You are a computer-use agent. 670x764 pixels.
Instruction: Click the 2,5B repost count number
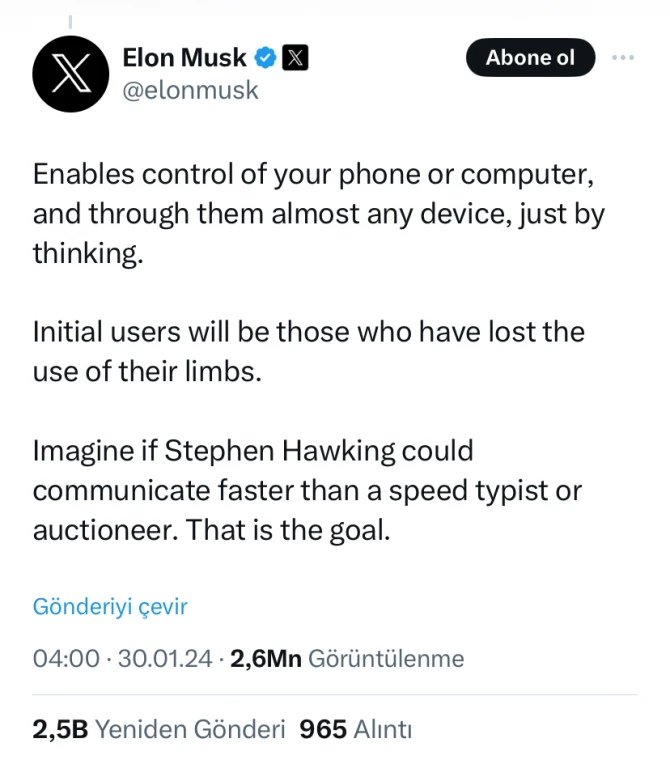[x=61, y=729]
